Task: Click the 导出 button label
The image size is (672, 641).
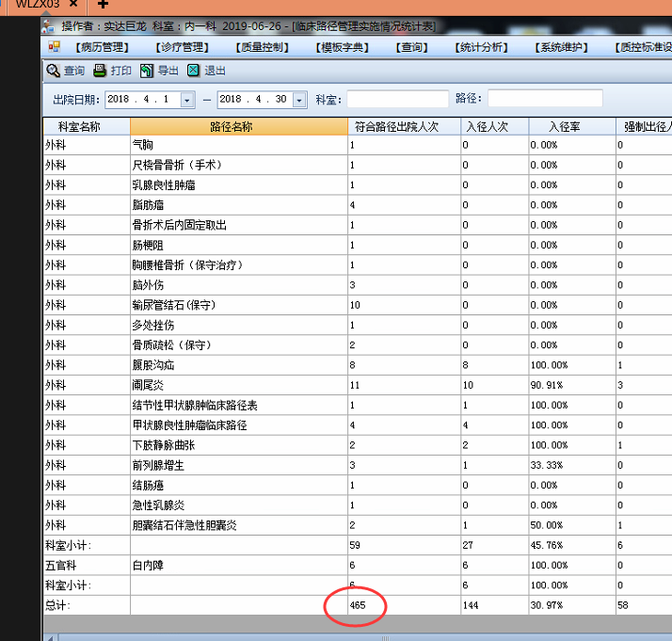Action: pos(168,71)
